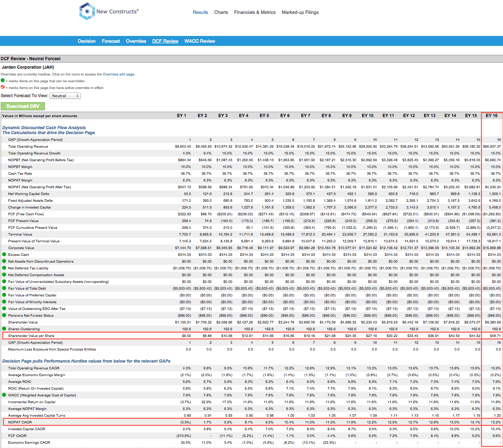Click the red legend icon for active overrides
The width and height of the screenshot is (503, 448).
[3, 87]
